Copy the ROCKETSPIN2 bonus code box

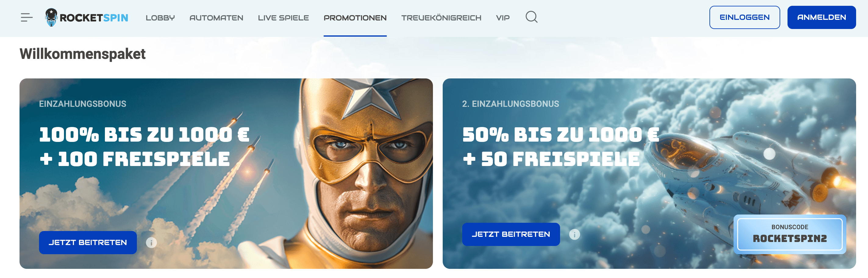789,234
